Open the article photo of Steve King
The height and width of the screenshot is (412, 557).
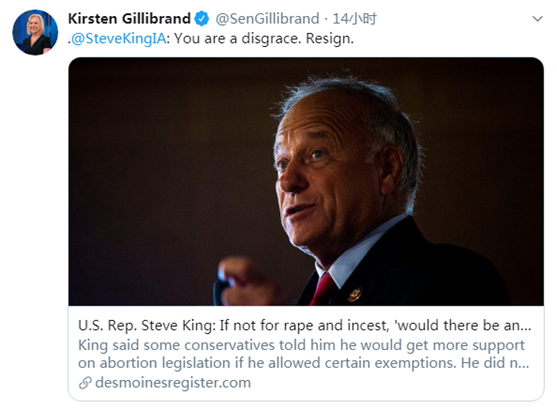tap(306, 181)
